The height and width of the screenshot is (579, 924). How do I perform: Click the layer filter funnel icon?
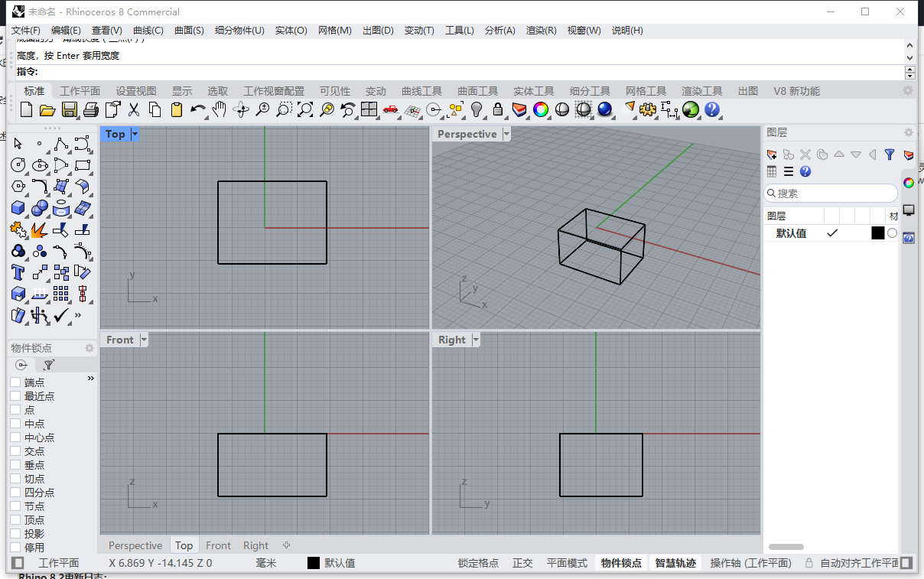pos(890,155)
